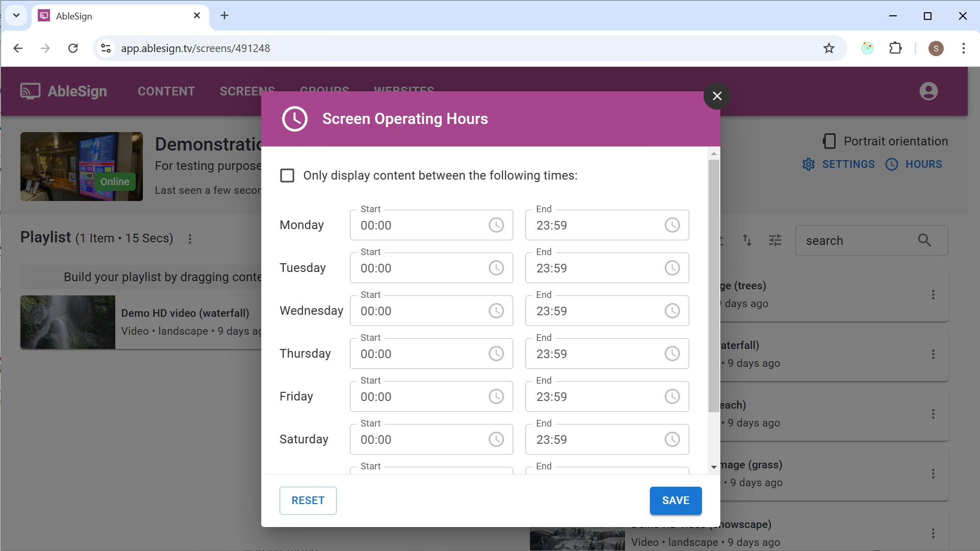Viewport: 980px width, 551px height.
Task: Switch to the SCREENS menu item
Action: [x=247, y=91]
